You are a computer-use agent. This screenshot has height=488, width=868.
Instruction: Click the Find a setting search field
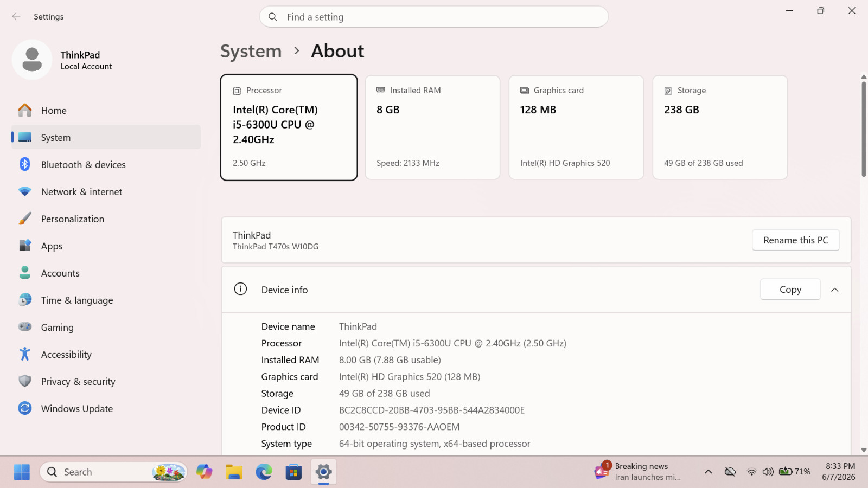pyautogui.click(x=434, y=17)
